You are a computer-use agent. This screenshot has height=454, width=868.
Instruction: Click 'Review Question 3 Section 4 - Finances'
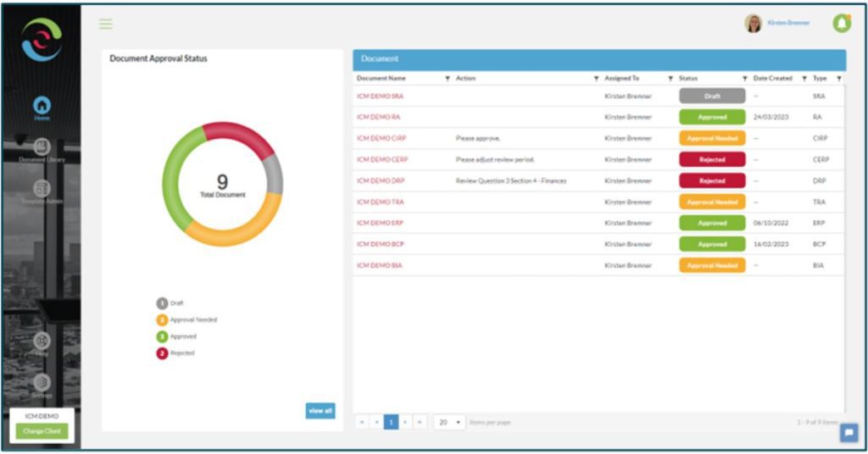pyautogui.click(x=511, y=180)
